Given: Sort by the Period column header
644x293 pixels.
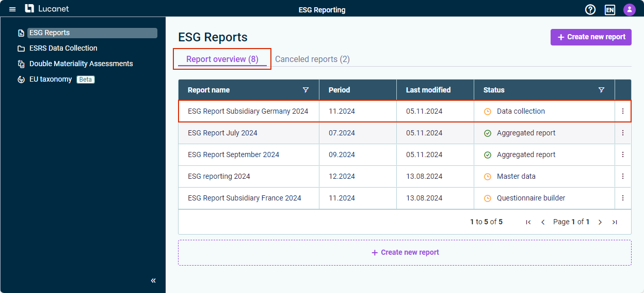Looking at the screenshot, I should pos(339,90).
